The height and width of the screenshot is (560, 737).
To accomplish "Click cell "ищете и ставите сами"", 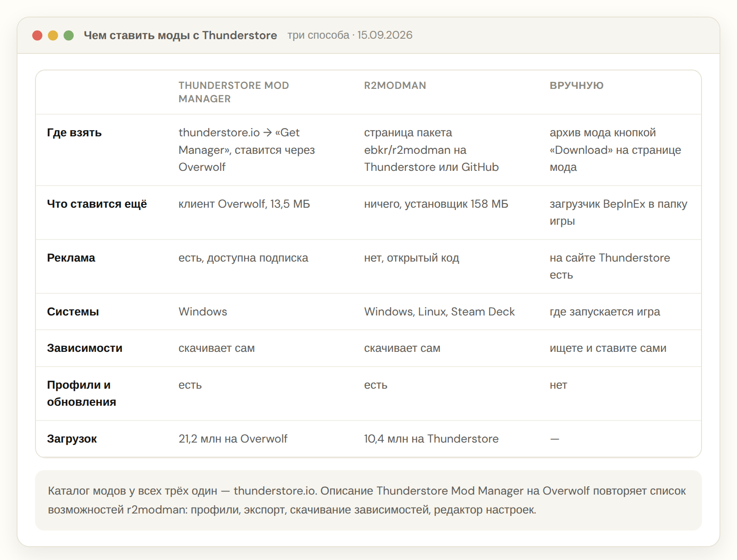I will click(608, 348).
